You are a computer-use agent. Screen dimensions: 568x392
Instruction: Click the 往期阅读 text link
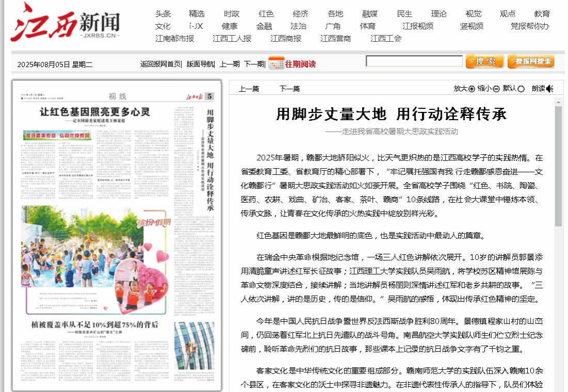coord(301,64)
